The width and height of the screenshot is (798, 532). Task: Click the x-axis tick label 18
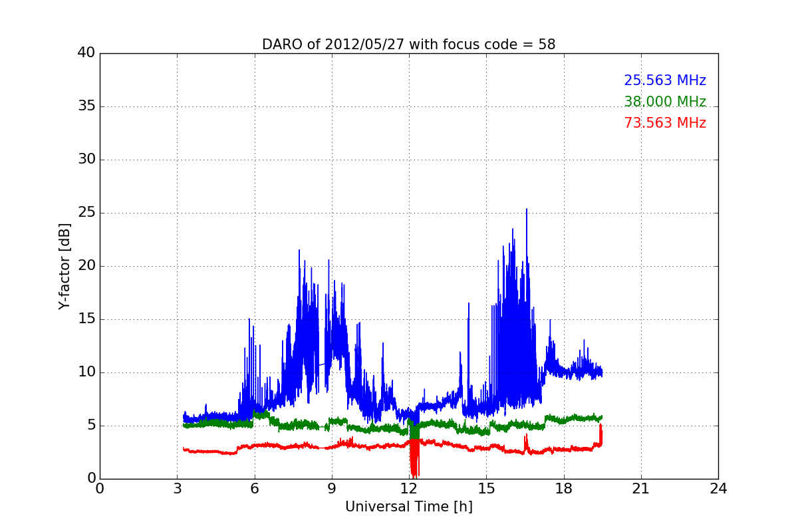pyautogui.click(x=563, y=488)
